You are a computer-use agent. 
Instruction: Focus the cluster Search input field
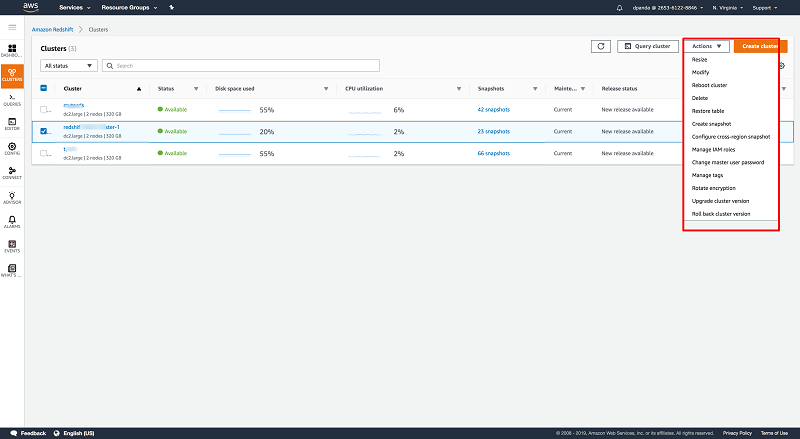pyautogui.click(x=241, y=66)
